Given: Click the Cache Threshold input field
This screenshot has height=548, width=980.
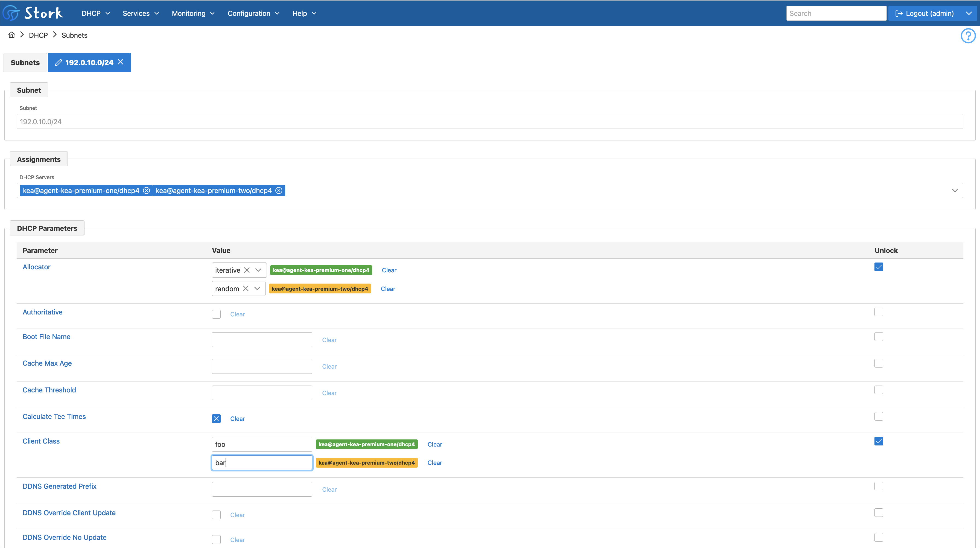Looking at the screenshot, I should coord(262,393).
